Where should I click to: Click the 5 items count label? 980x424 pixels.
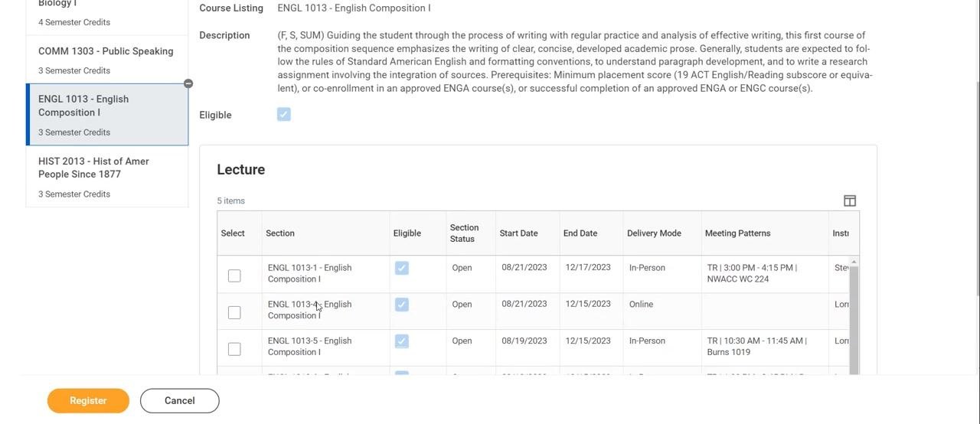click(x=230, y=201)
